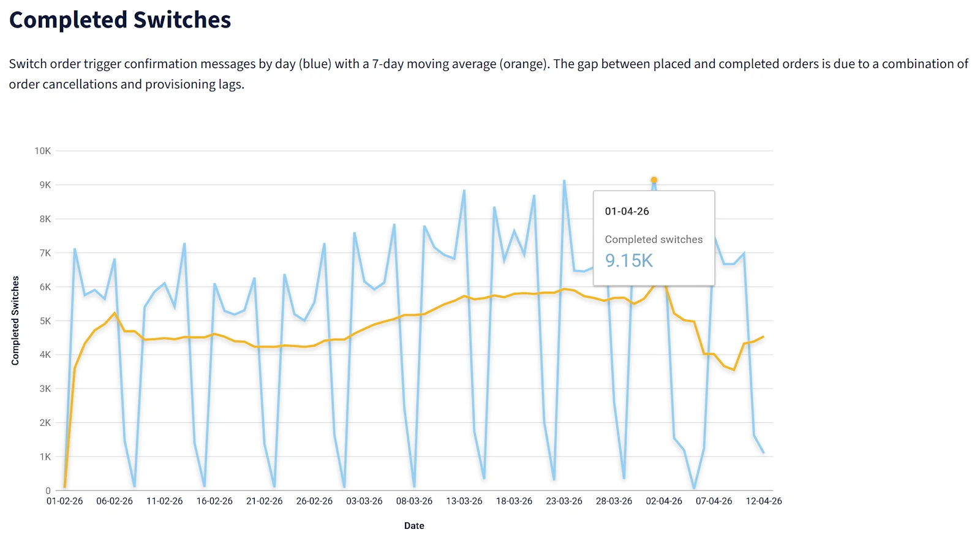Image resolution: width=980 pixels, height=535 pixels.
Task: Click the 28-03-26 date axis label
Action: [x=614, y=501]
